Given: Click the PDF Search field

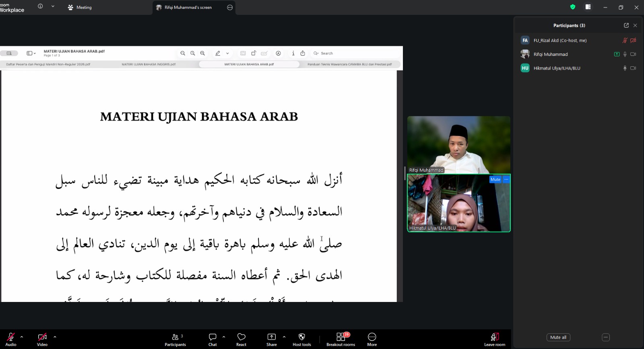Looking at the screenshot, I should click(356, 53).
